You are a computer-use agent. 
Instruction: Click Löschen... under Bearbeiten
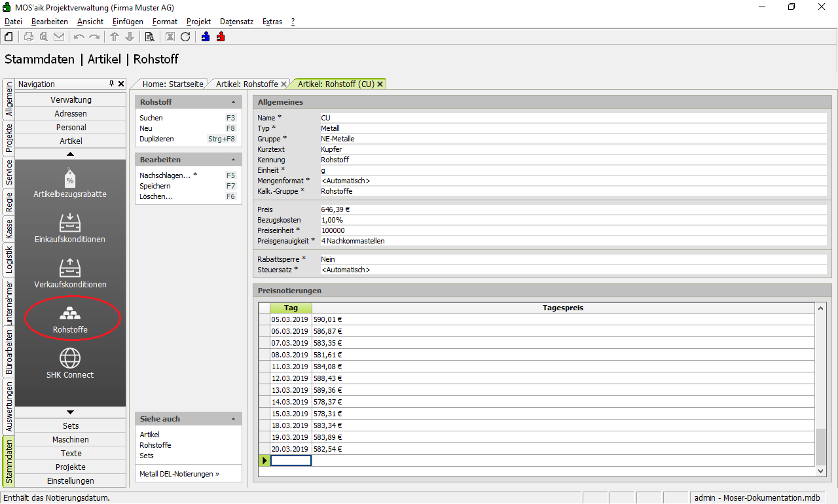click(x=156, y=196)
